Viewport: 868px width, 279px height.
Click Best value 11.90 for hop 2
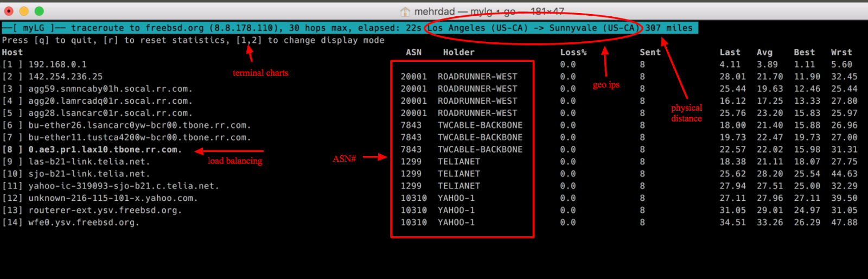coord(807,77)
